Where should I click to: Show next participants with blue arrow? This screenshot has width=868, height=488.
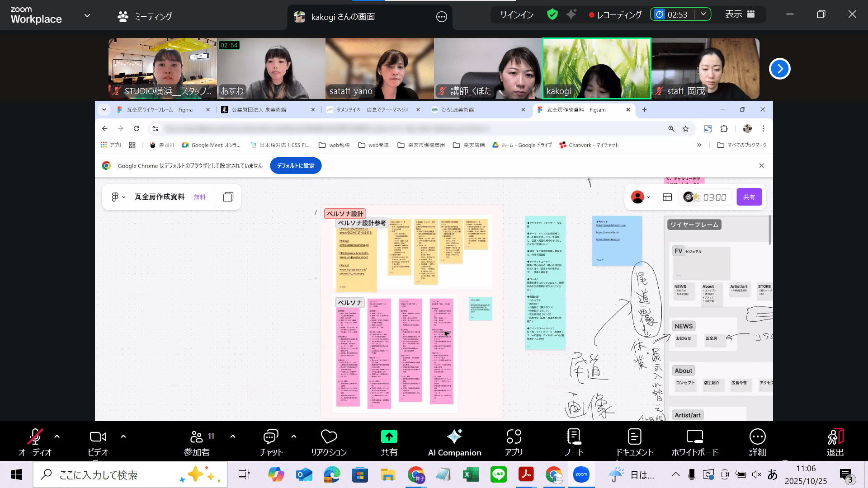779,69
